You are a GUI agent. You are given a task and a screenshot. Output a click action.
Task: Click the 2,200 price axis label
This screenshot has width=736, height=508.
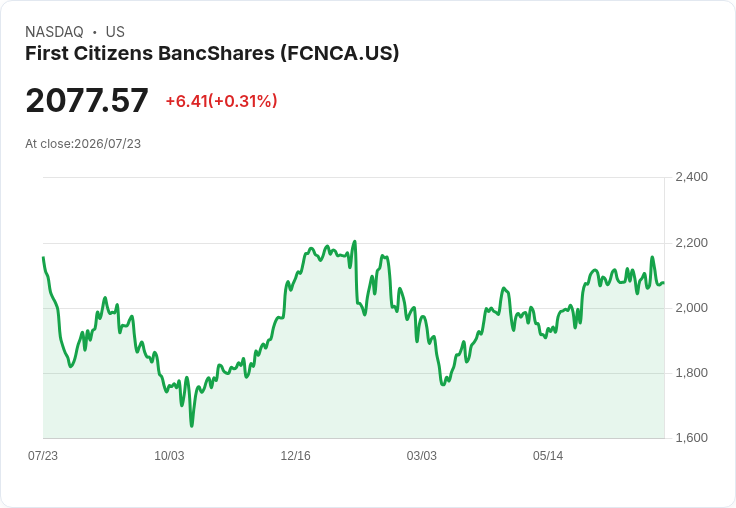pyautogui.click(x=691, y=243)
